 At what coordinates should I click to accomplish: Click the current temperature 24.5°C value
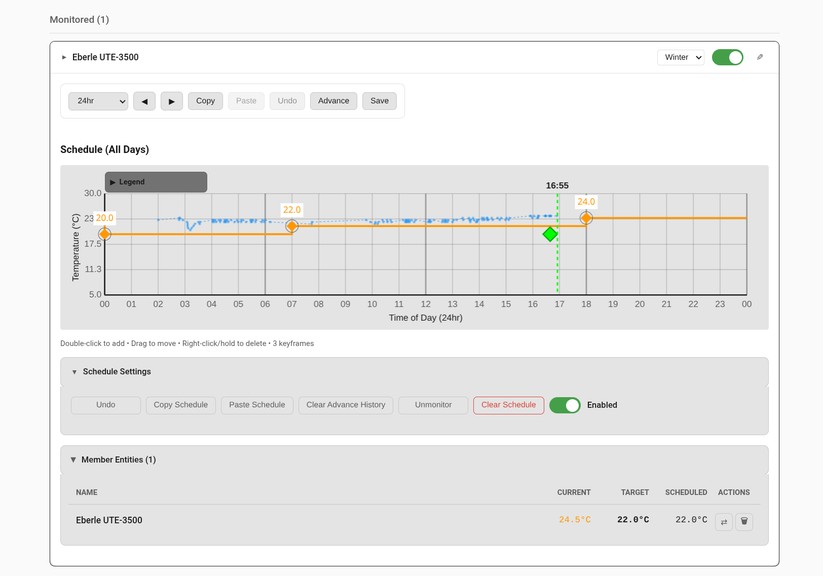coord(575,520)
